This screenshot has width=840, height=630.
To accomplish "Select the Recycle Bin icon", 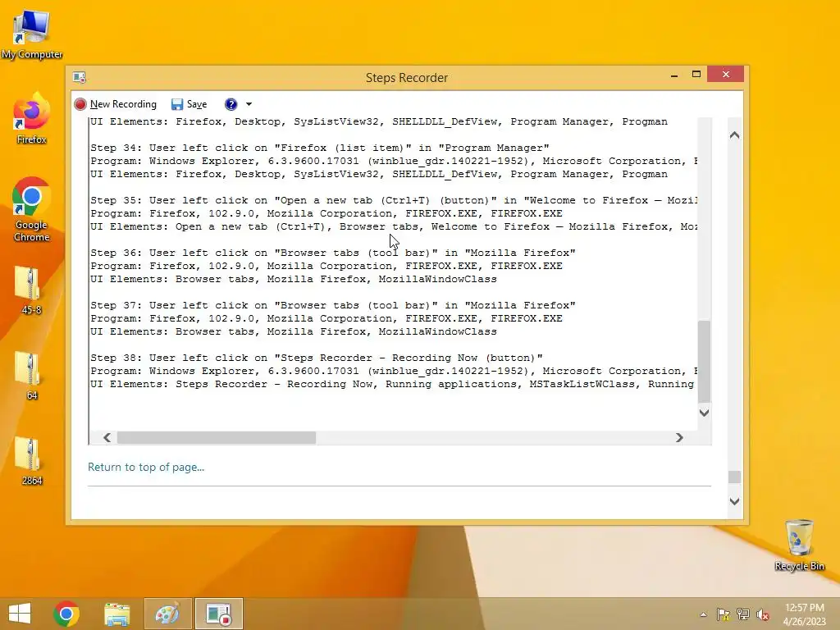I will pyautogui.click(x=799, y=545).
